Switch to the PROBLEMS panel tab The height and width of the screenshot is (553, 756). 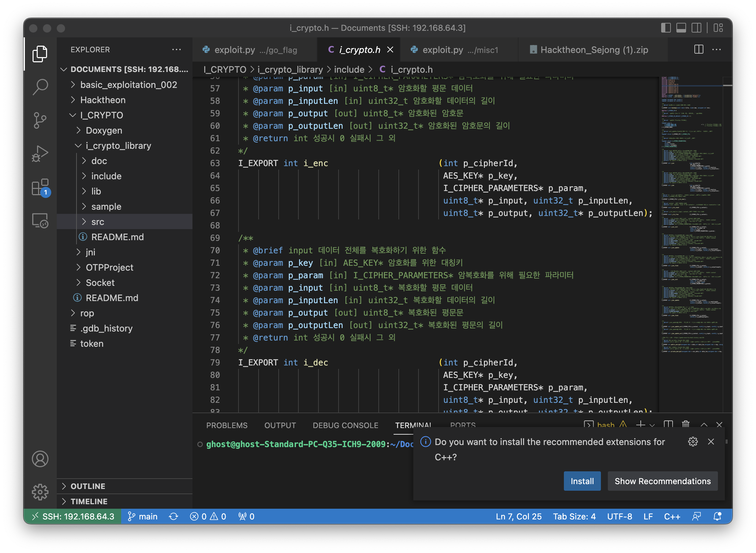coord(227,425)
